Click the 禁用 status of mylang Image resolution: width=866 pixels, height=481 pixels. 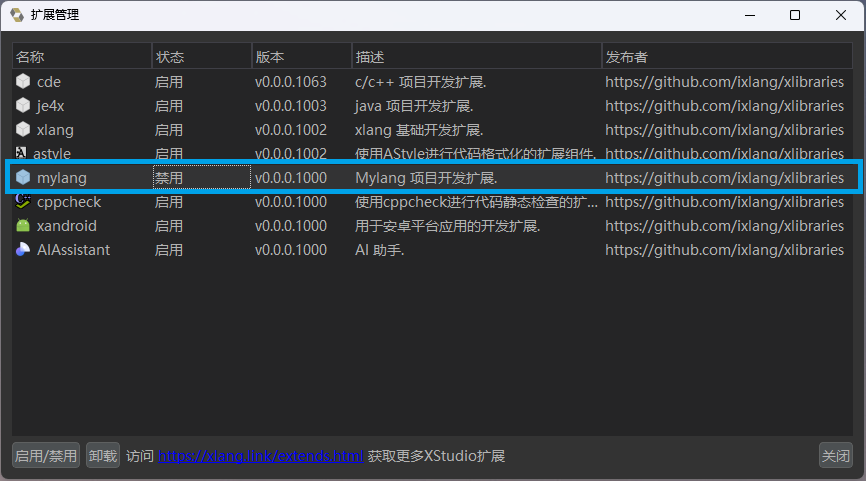point(168,178)
